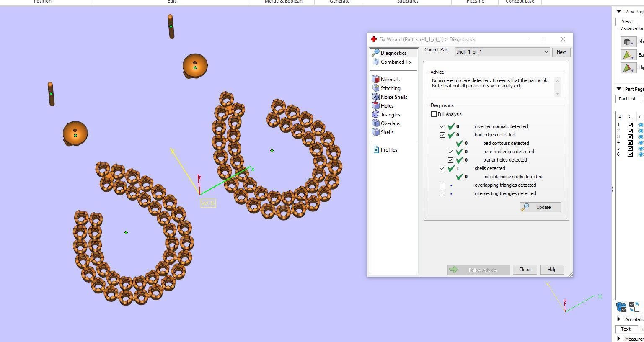Collapse the Part Pages panel
The height and width of the screenshot is (342, 644).
point(619,89)
